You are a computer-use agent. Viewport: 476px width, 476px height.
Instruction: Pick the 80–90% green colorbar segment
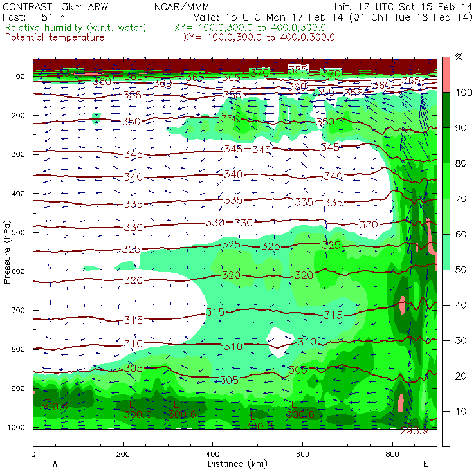point(446,145)
